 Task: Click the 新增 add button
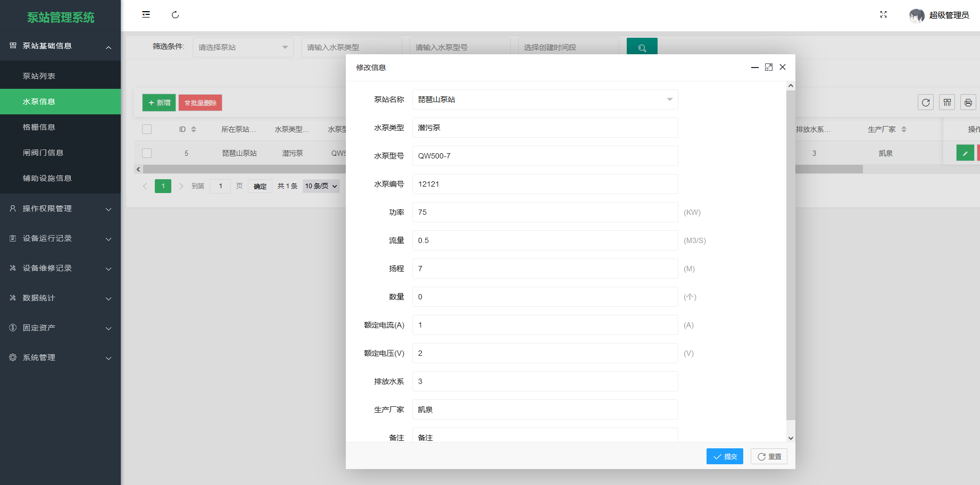[x=159, y=103]
